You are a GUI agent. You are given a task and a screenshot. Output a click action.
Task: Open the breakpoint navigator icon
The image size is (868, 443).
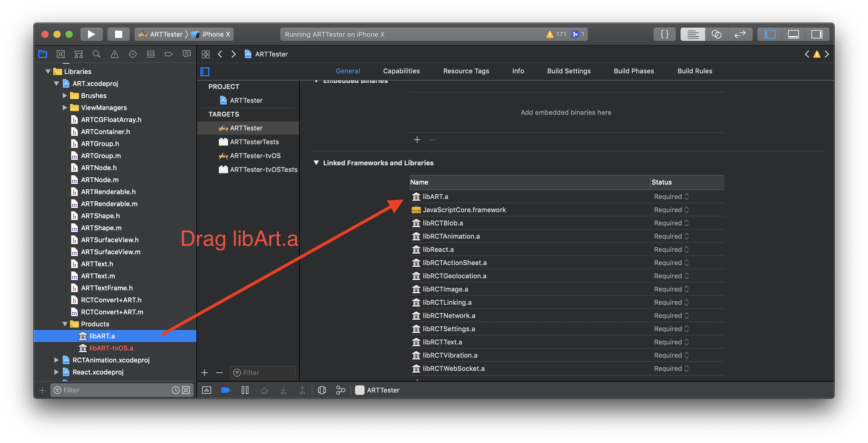point(168,54)
